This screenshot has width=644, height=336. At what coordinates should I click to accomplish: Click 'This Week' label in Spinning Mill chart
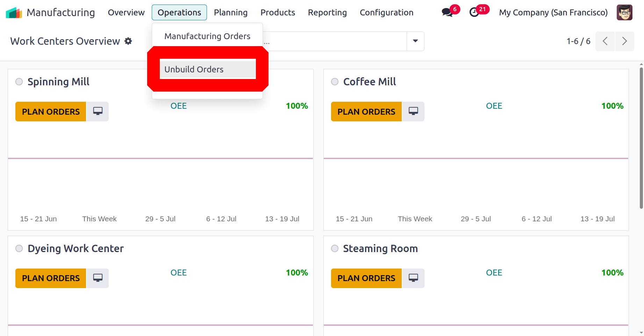point(99,219)
